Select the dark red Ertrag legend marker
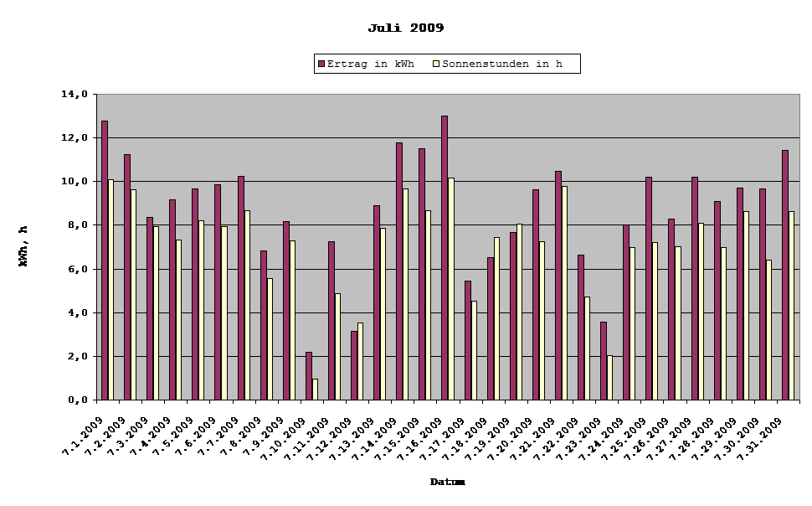Screen dimensions: 812x506 (321, 63)
